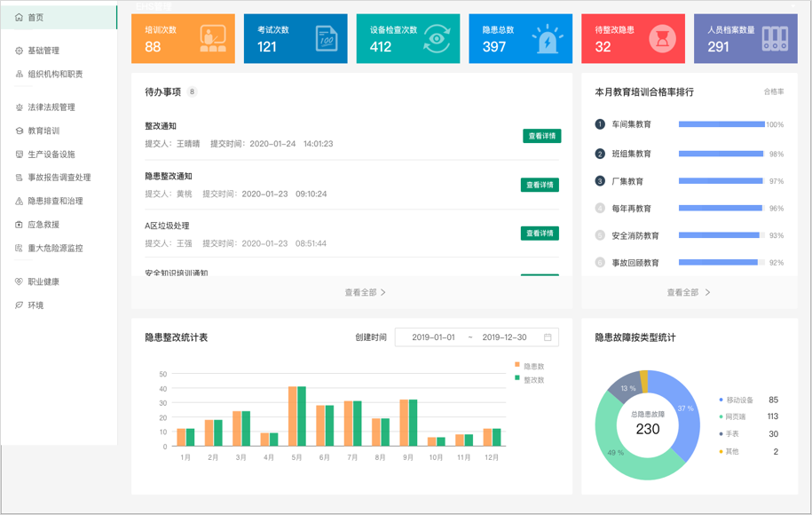
Task: Toggle the 隐患数 legend series in bar chart
Action: (529, 366)
